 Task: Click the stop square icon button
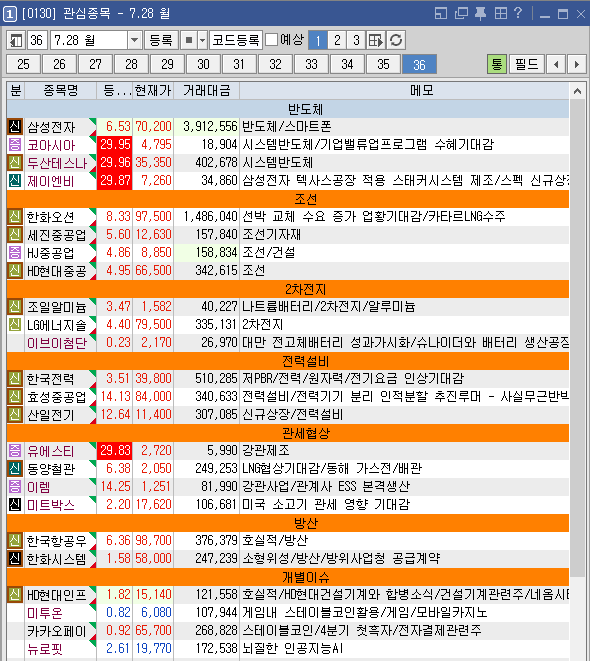click(189, 40)
